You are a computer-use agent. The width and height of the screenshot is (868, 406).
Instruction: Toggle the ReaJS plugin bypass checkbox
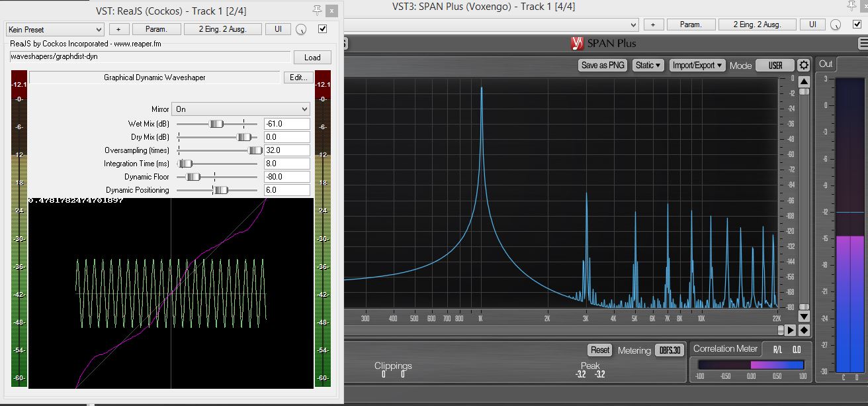tap(323, 29)
